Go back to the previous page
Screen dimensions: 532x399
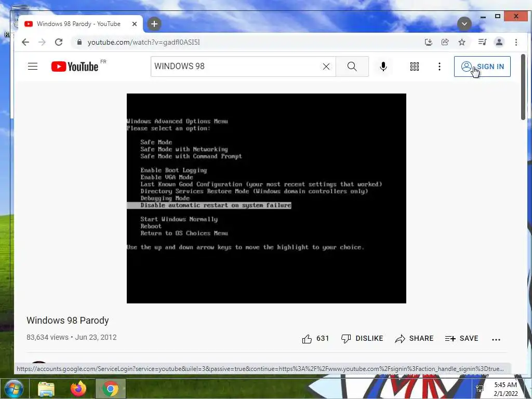coord(25,42)
